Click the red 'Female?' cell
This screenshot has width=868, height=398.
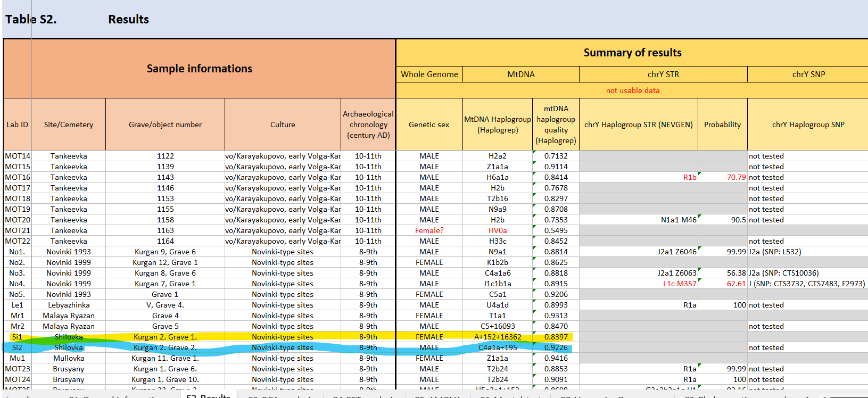429,230
